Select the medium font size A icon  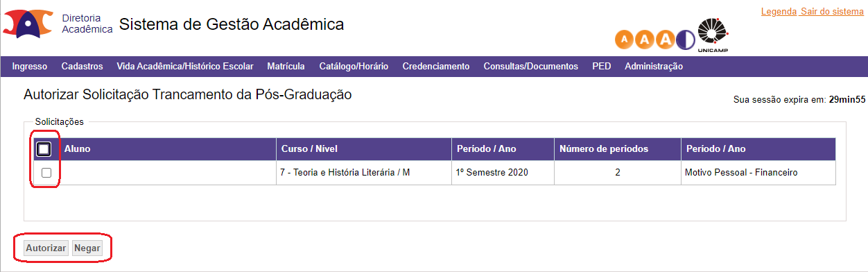point(645,39)
